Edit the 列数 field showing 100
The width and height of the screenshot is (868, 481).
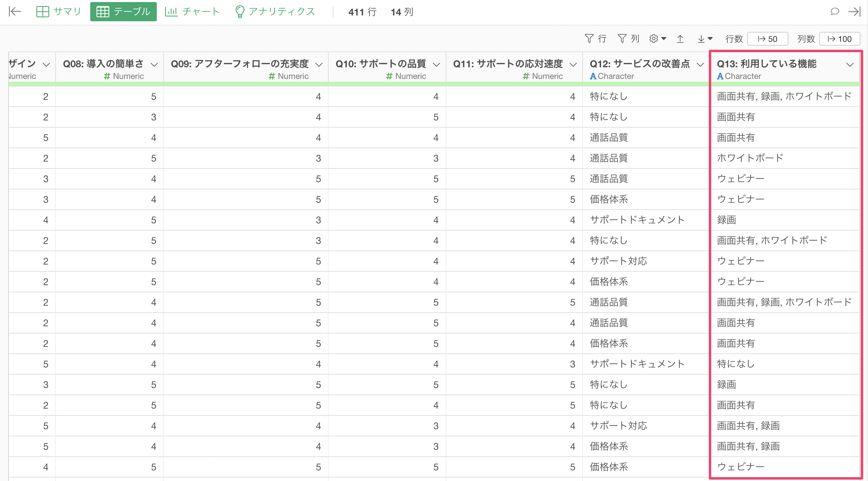tap(840, 39)
